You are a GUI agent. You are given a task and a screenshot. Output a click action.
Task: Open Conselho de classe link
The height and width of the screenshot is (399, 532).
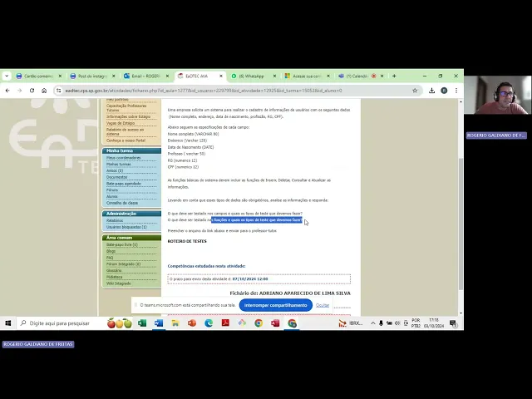[122, 203]
